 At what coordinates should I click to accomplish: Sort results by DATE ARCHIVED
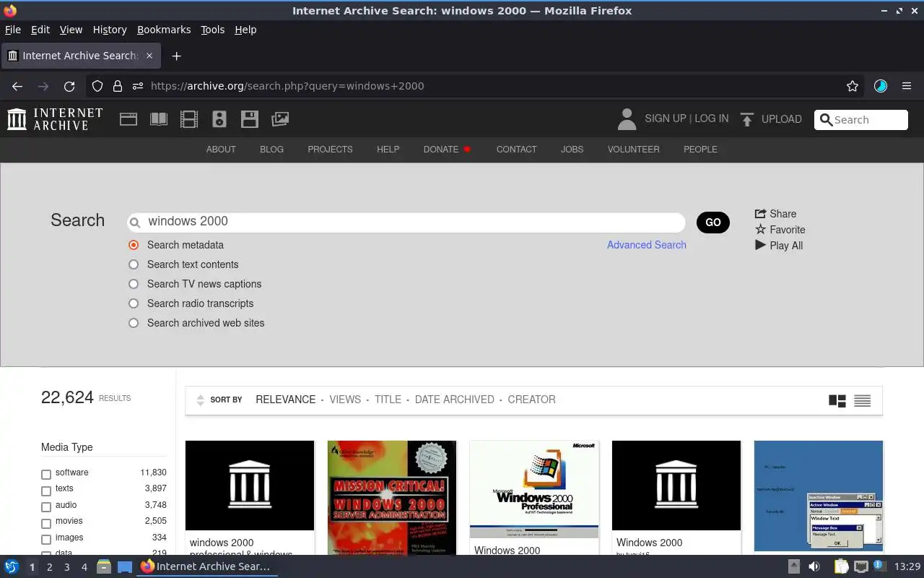[x=455, y=400]
